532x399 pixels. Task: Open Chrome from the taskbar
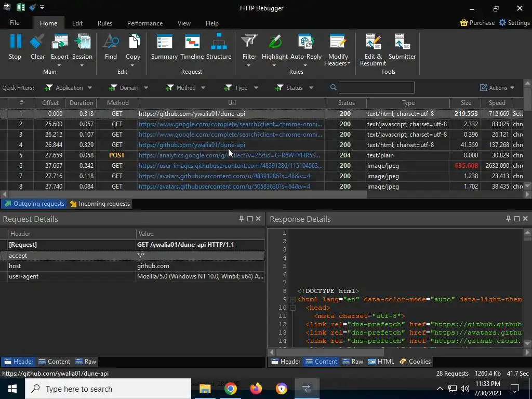click(x=230, y=389)
